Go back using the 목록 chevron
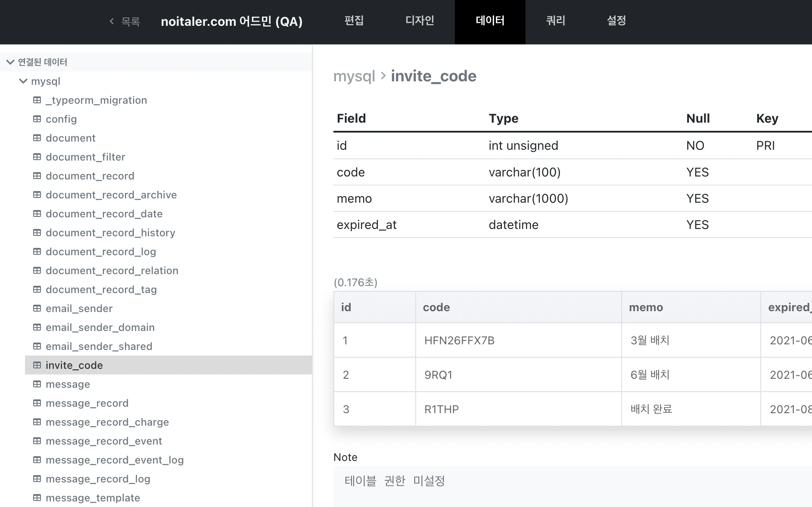The image size is (812, 507). pyautogui.click(x=112, y=21)
